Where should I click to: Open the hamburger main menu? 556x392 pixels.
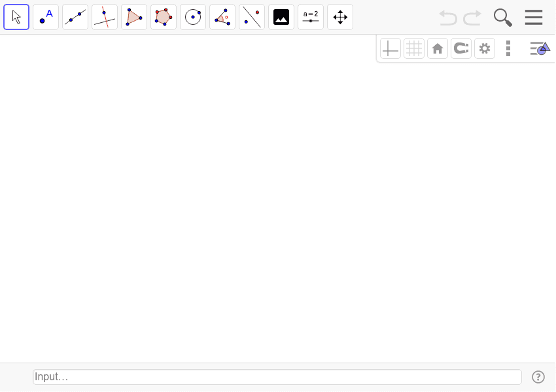tap(534, 18)
